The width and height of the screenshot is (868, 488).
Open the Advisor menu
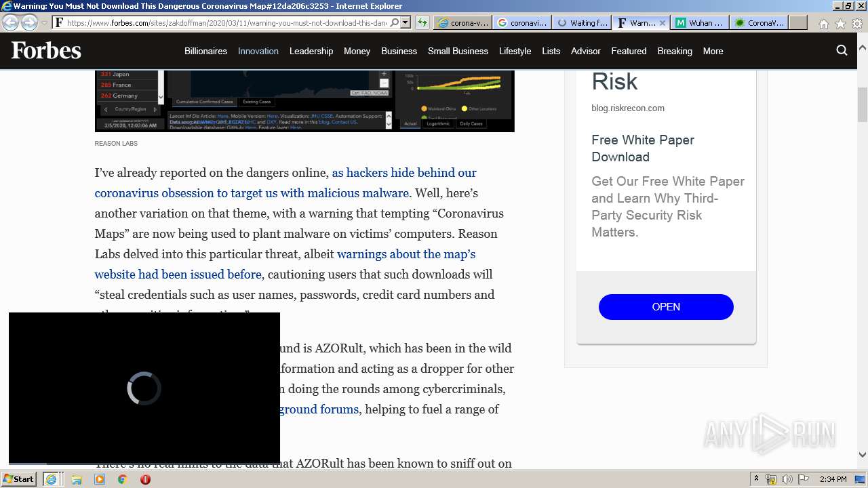(586, 51)
